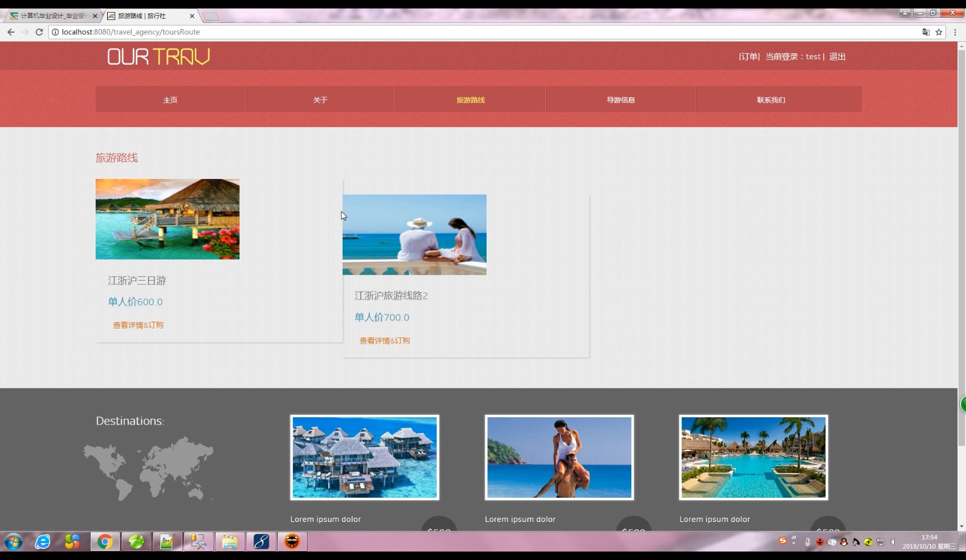Viewport: 966px width, 560px height.
Task: Open the 订单 link in the header
Action: (749, 56)
